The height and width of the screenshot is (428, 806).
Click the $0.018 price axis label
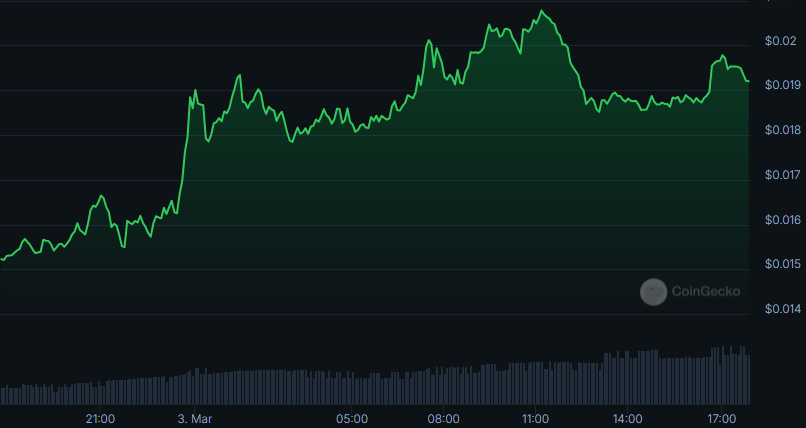[x=782, y=130]
